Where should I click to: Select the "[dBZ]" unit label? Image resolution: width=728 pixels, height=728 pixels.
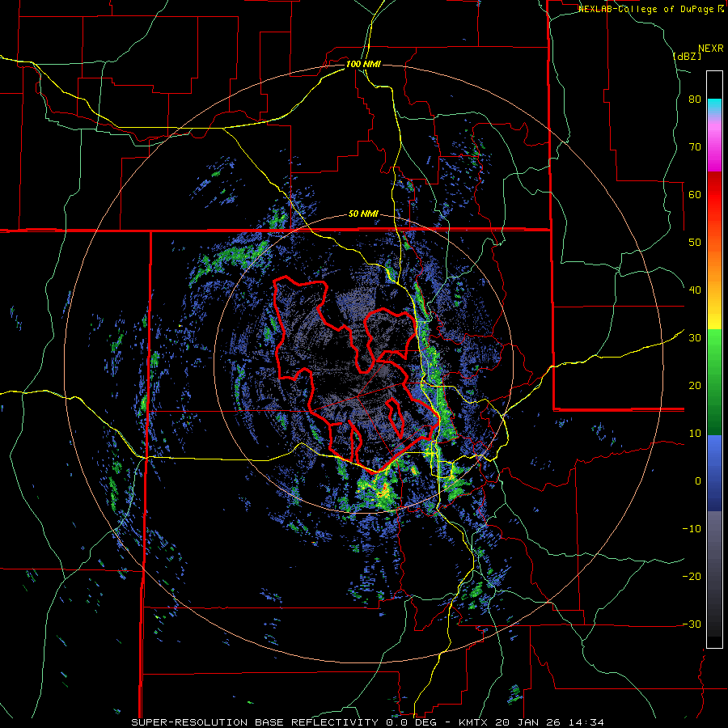(687, 56)
